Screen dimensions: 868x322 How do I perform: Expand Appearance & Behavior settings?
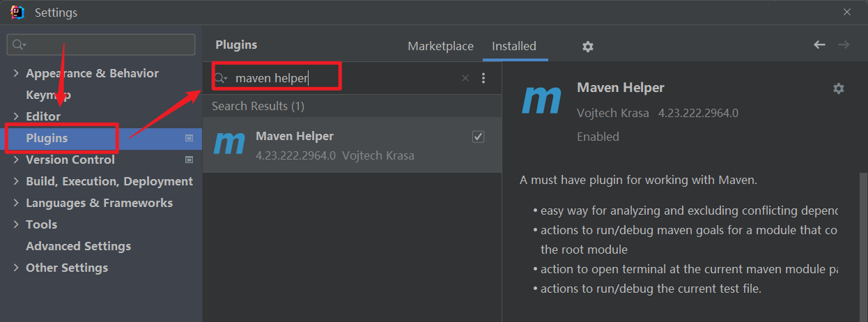point(16,73)
